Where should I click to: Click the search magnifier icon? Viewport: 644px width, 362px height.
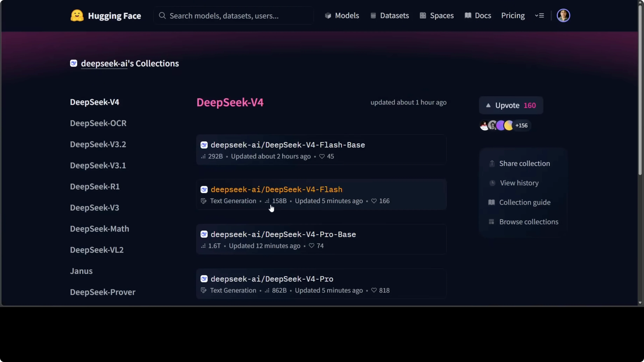162,16
